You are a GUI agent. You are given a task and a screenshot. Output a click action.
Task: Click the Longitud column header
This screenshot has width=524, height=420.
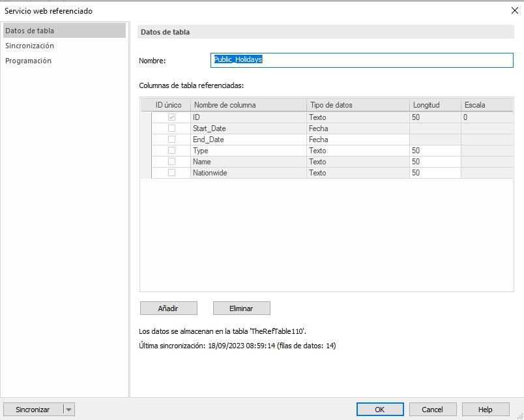click(x=435, y=105)
